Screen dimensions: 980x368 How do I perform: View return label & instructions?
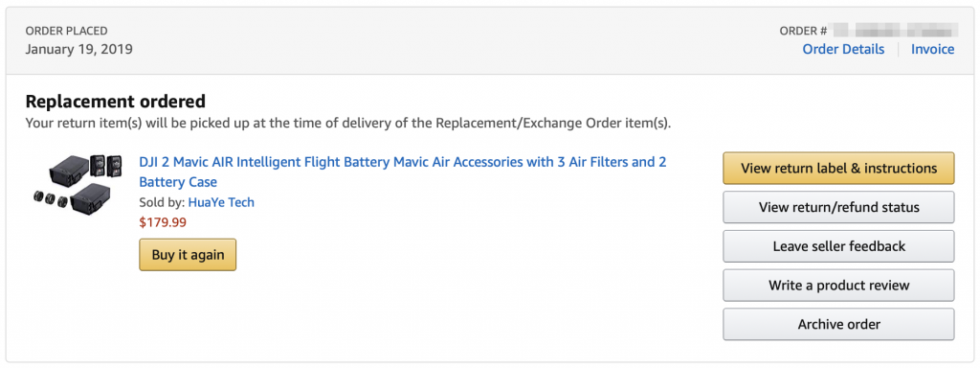pos(838,169)
